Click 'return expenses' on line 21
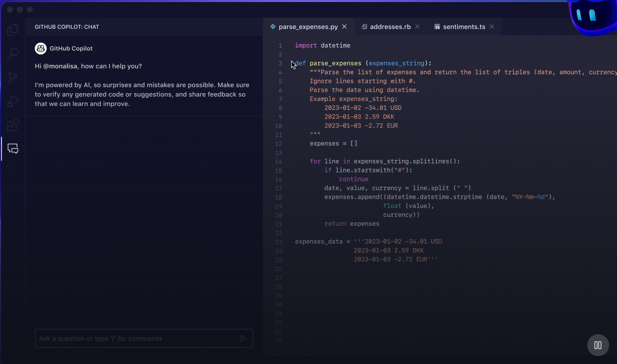Viewport: 617px width, 364px height. coord(352,224)
